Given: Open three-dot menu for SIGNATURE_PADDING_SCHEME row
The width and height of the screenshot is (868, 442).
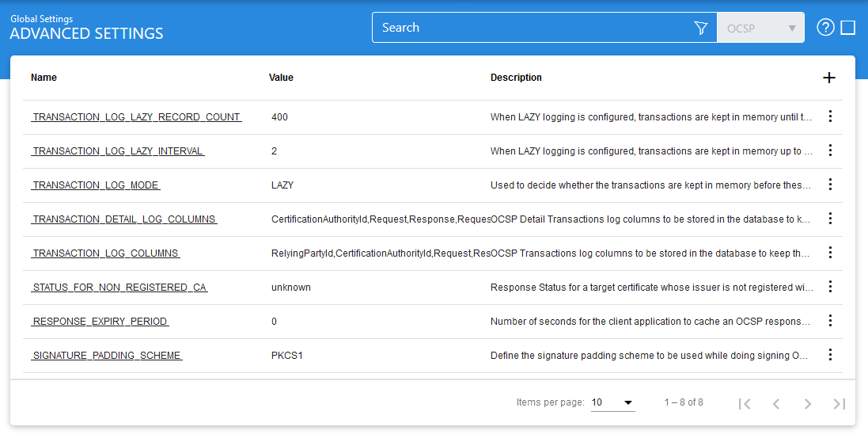Looking at the screenshot, I should pyautogui.click(x=830, y=355).
